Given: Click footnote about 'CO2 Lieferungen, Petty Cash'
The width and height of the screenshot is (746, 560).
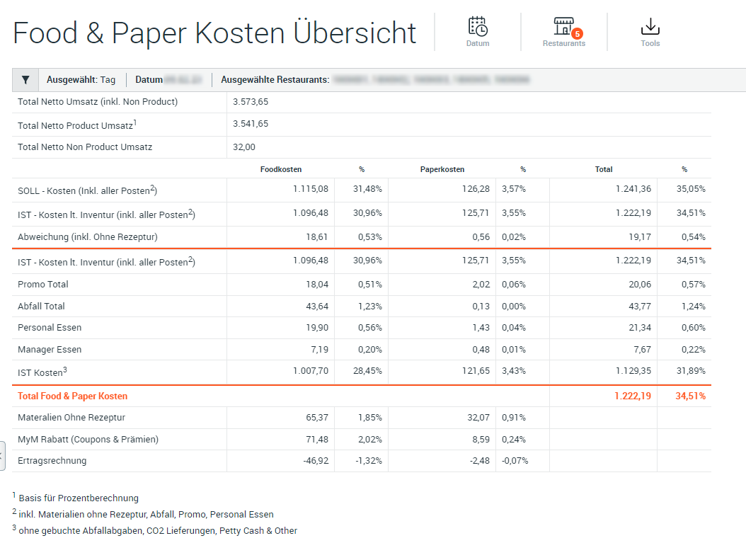Looking at the screenshot, I should [x=157, y=530].
